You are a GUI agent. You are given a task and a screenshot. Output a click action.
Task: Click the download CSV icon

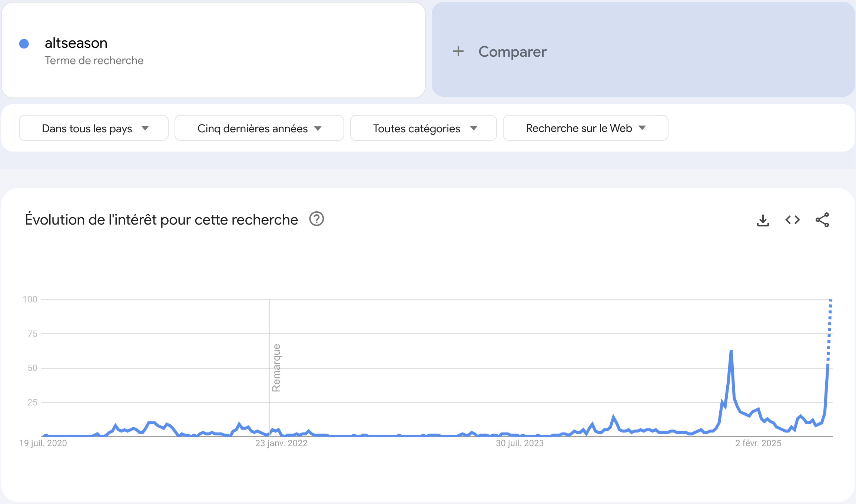[763, 220]
